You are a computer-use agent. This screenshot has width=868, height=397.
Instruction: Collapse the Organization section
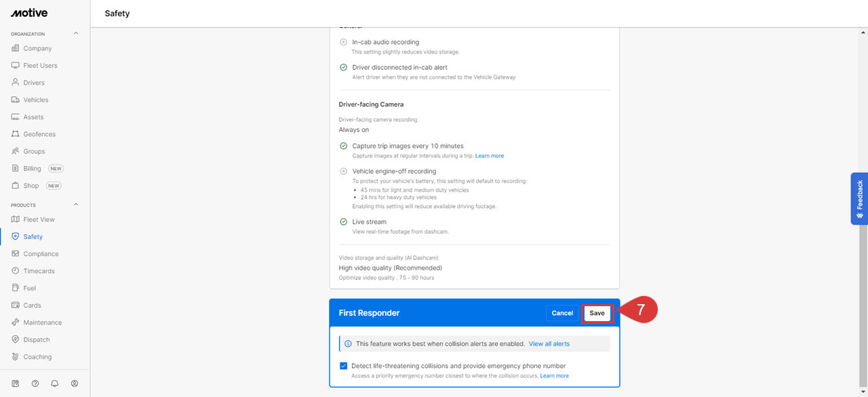pyautogui.click(x=76, y=33)
